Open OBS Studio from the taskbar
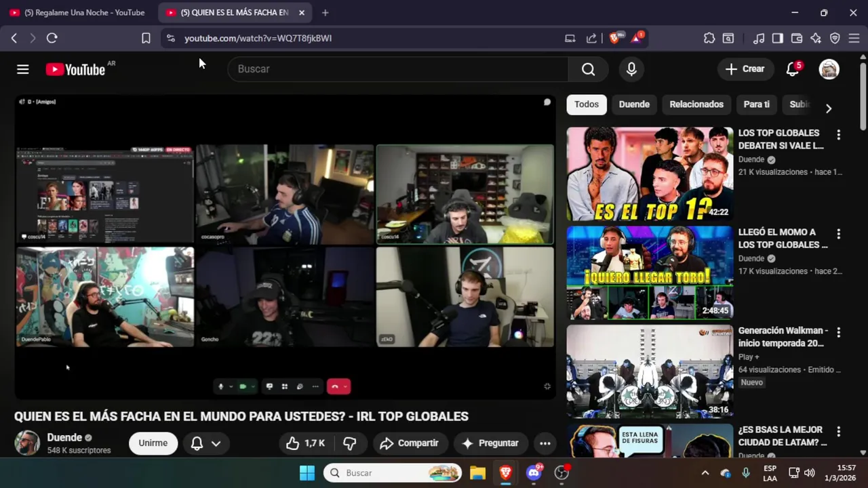 [x=561, y=473]
